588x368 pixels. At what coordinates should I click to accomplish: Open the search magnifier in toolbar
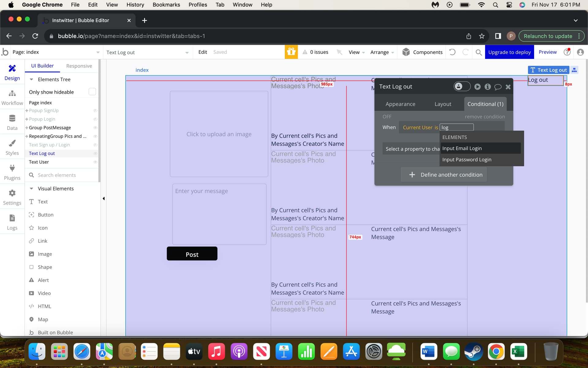[x=479, y=52]
